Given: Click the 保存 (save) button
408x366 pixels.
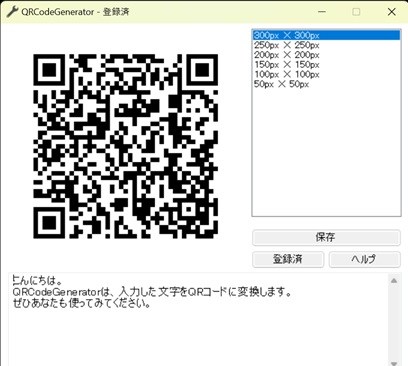Looking at the screenshot, I should [x=326, y=238].
